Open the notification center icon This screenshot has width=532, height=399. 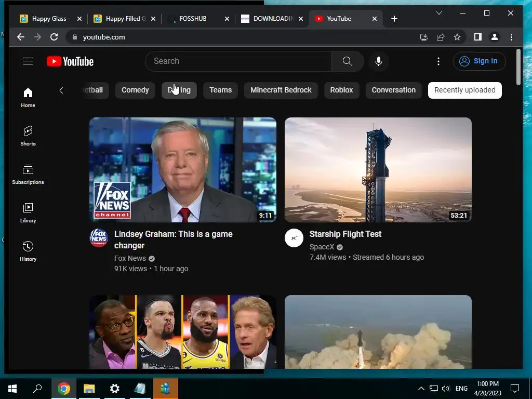(x=515, y=389)
